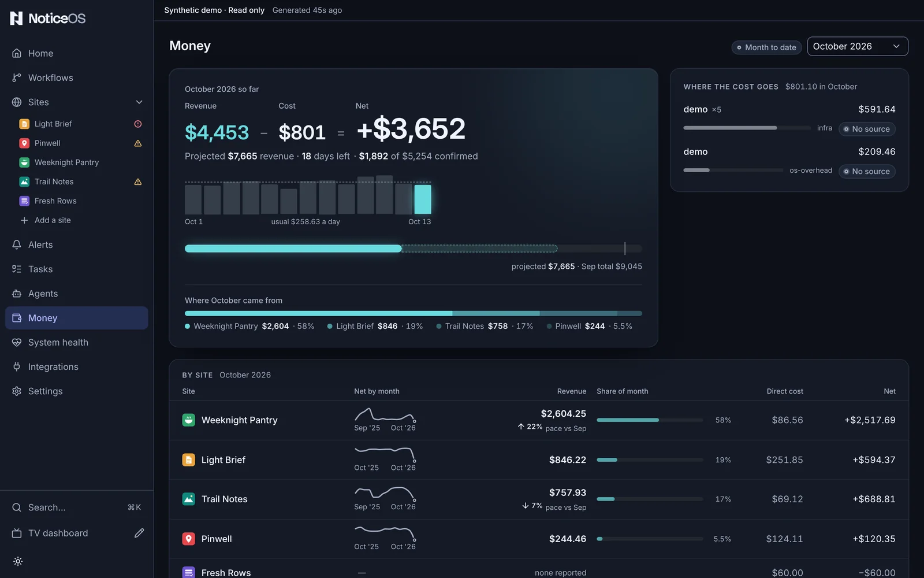Open Alerts via the bell icon
Screen dimensions: 924x578
click(x=17, y=244)
